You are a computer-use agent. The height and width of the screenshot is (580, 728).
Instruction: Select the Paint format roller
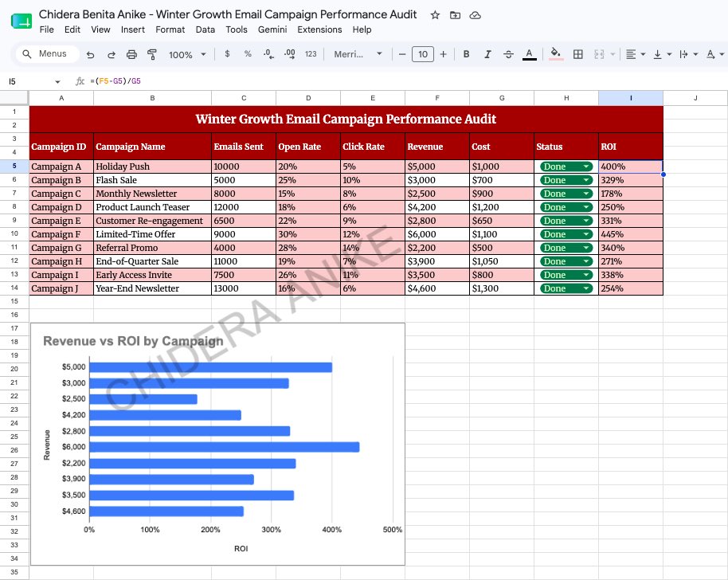(152, 54)
